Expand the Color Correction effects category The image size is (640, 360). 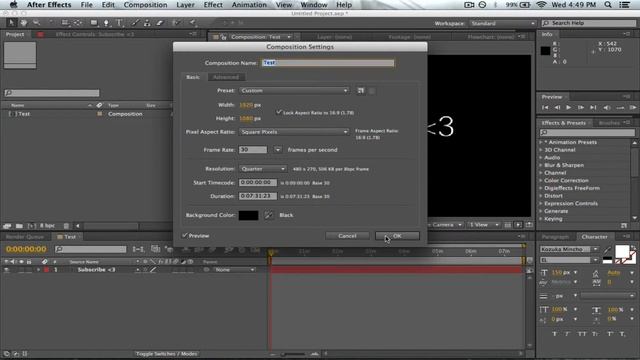(x=541, y=180)
